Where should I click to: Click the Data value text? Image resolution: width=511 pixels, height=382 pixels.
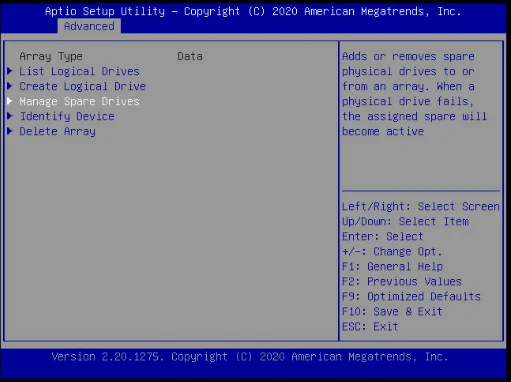click(x=190, y=56)
